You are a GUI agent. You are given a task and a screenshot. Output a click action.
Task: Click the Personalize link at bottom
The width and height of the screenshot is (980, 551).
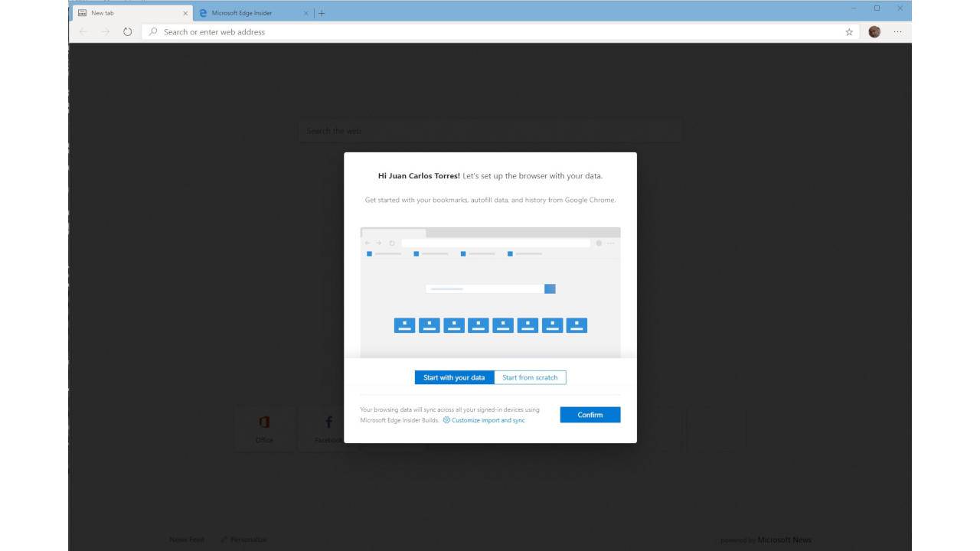[x=243, y=540]
